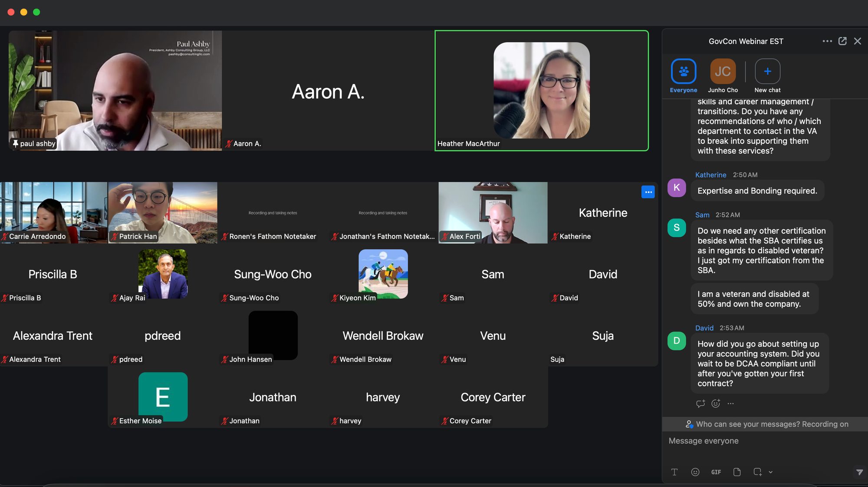Reply in thread to David's message
Image resolution: width=868 pixels, height=487 pixels.
(700, 403)
